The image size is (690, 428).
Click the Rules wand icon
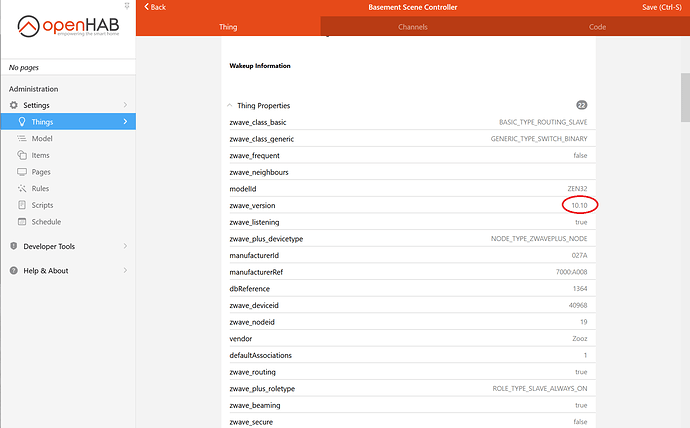(x=22, y=189)
